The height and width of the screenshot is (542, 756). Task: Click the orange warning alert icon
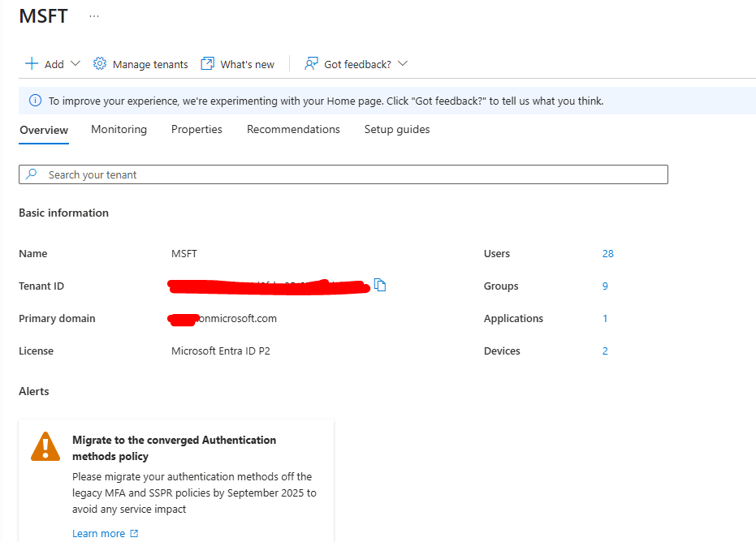click(x=45, y=446)
